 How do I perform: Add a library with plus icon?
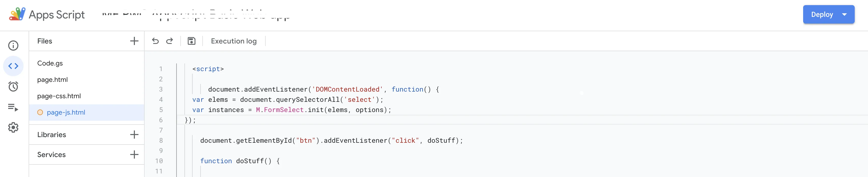[134, 135]
